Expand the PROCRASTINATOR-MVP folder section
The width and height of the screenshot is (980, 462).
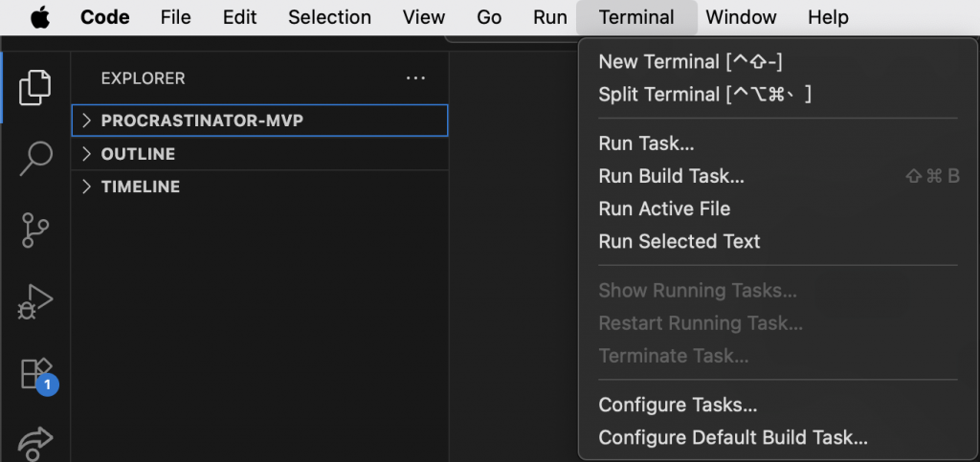tap(202, 121)
